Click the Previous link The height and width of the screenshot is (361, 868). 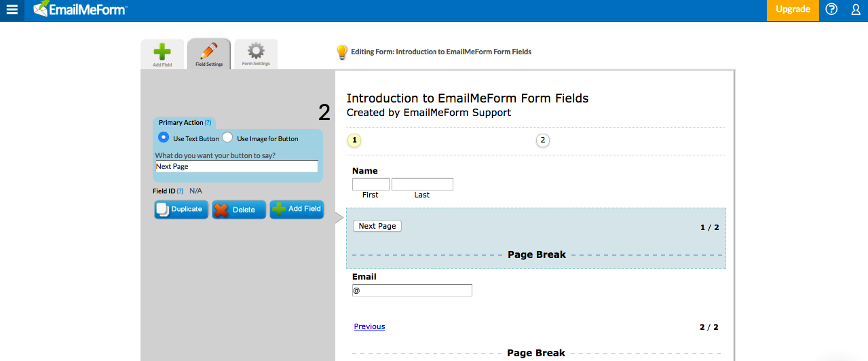tap(369, 326)
